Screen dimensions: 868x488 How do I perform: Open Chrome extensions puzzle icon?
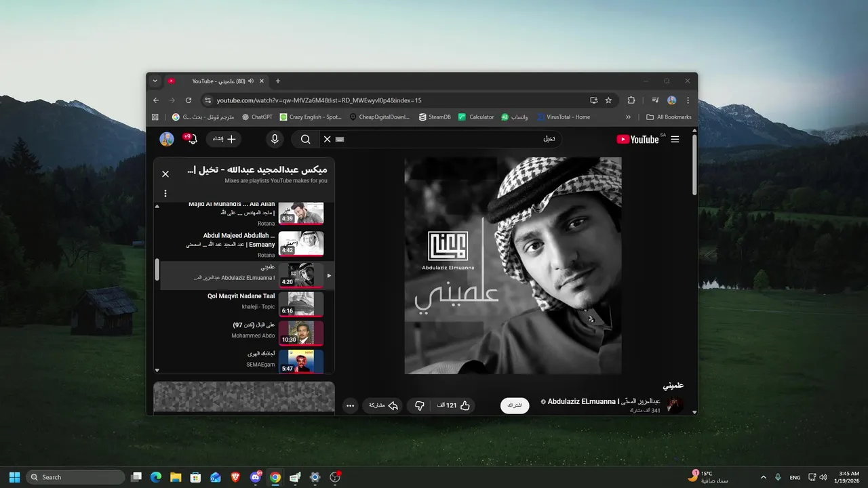click(x=631, y=100)
